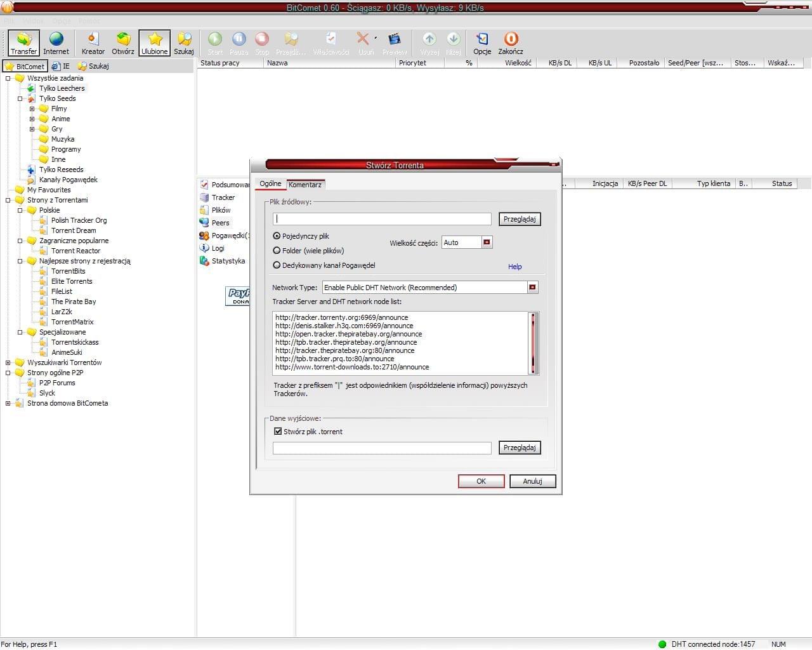Switch to the Ogólne tab
The width and height of the screenshot is (812, 650).
(x=270, y=184)
